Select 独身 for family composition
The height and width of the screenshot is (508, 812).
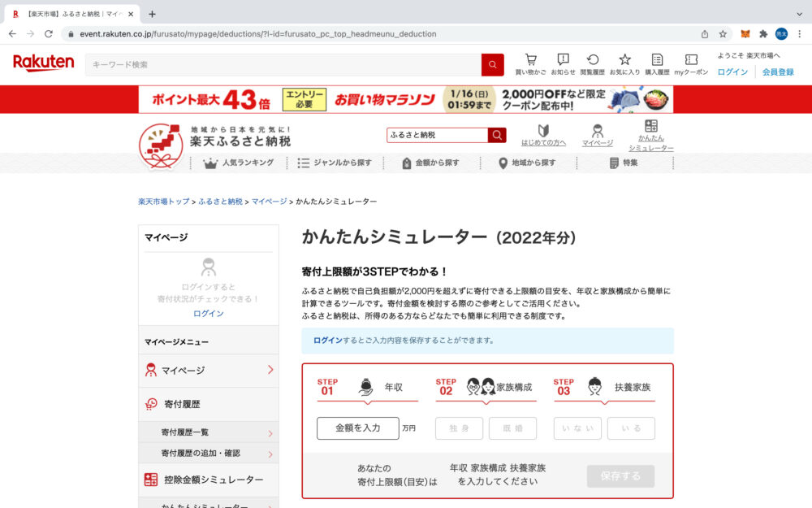tap(459, 428)
